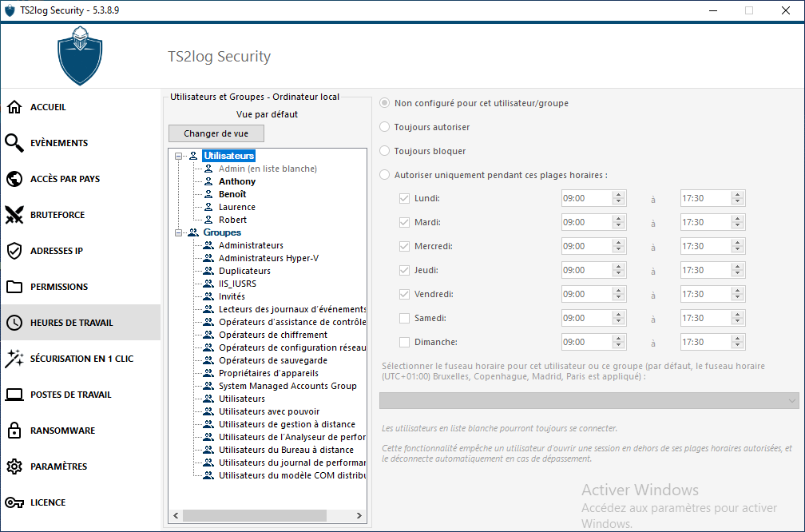Collapse the Utilisateurs tree node
This screenshot has width=805, height=532.
[178, 156]
